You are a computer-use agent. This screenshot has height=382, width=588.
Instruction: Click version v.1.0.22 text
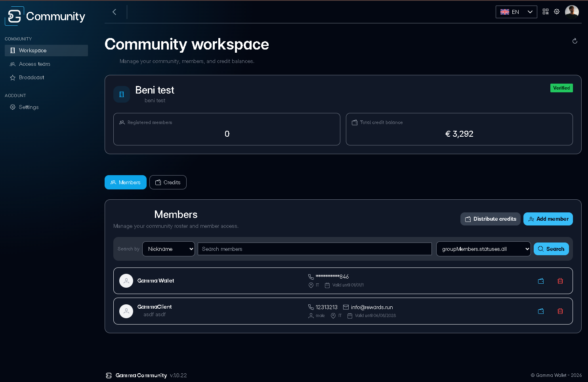tap(178, 375)
